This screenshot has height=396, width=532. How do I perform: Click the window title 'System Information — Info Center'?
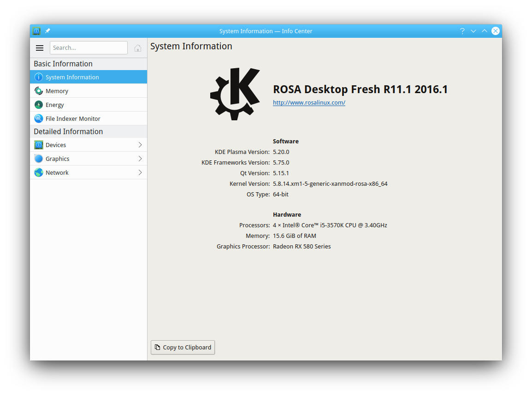266,31
